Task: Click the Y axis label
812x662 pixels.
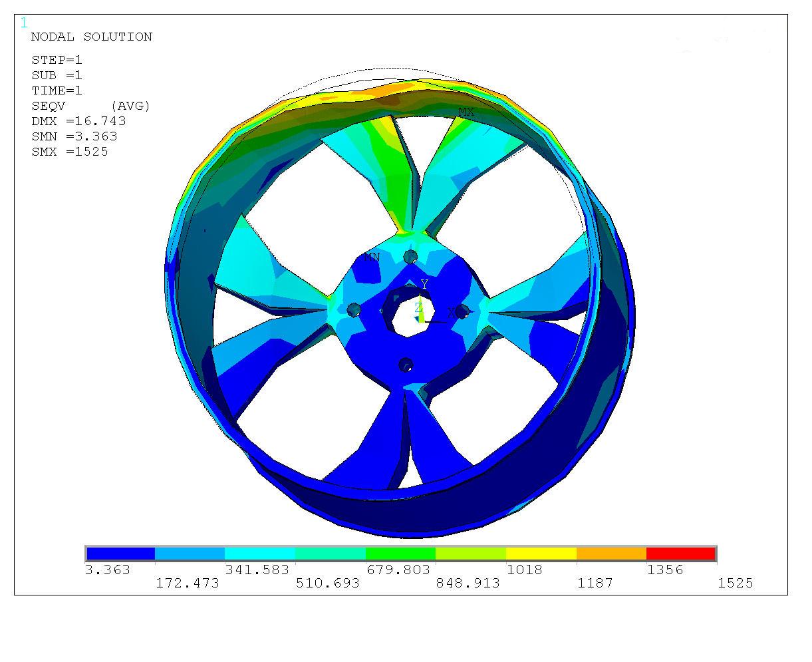Action: point(424,284)
